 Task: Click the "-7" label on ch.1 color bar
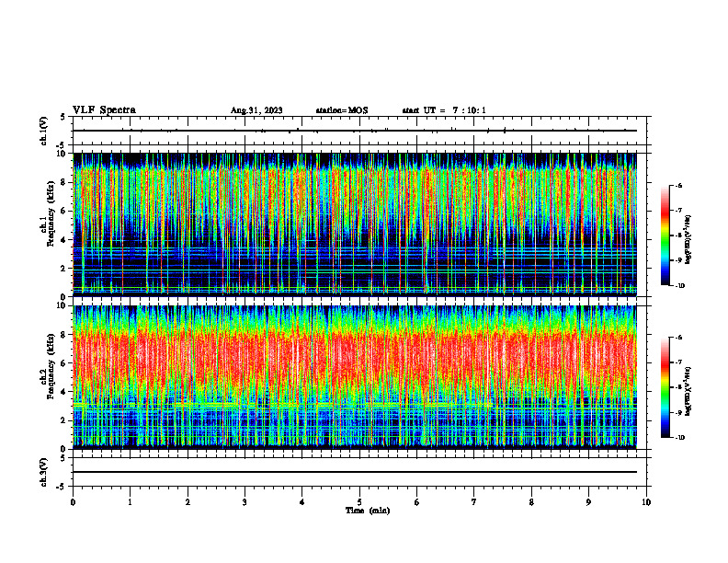(678, 211)
